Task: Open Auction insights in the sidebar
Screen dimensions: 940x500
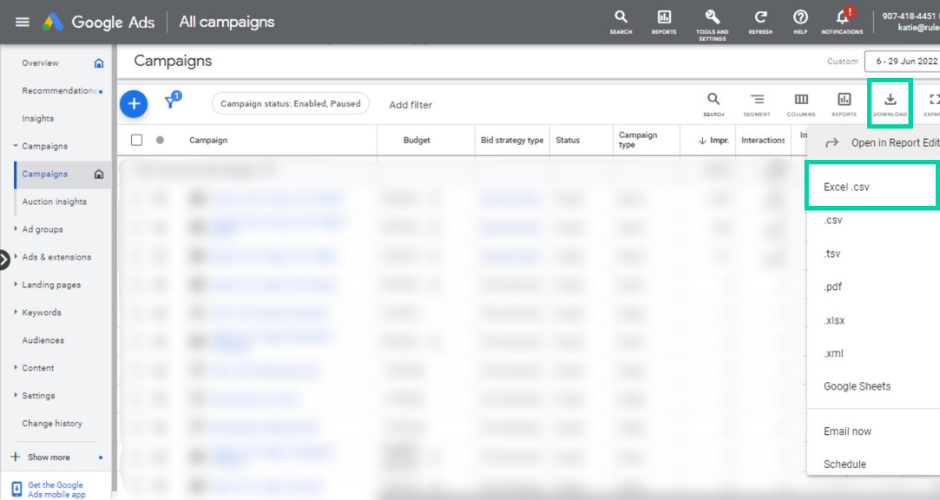Action: click(x=54, y=201)
